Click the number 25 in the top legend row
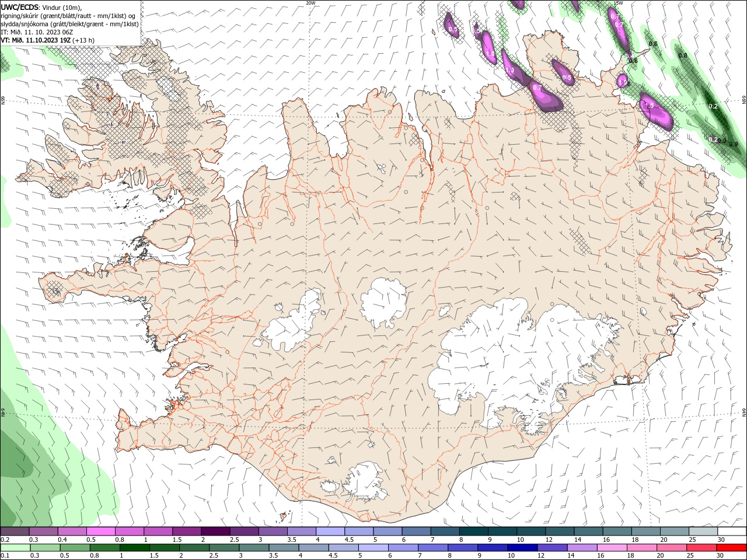 pyautogui.click(x=693, y=540)
